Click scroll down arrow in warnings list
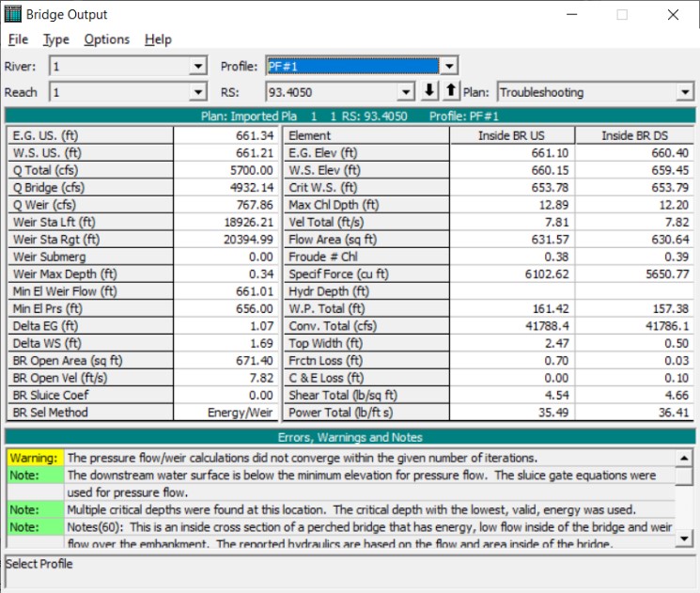 [684, 538]
